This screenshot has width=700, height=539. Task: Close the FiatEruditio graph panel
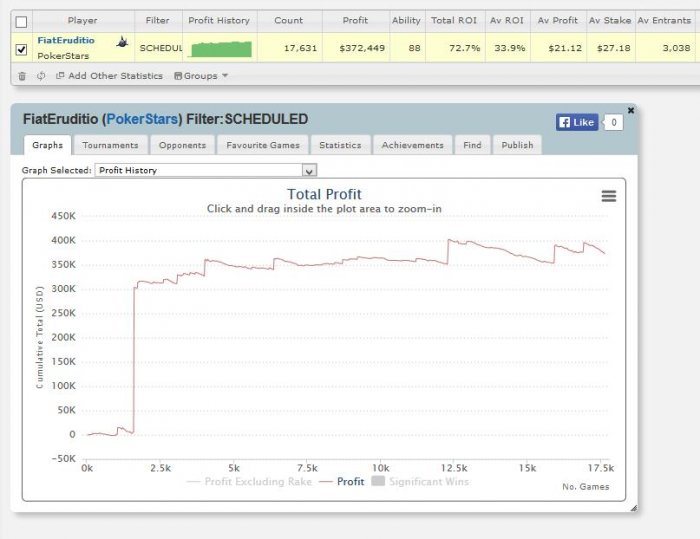(x=631, y=110)
